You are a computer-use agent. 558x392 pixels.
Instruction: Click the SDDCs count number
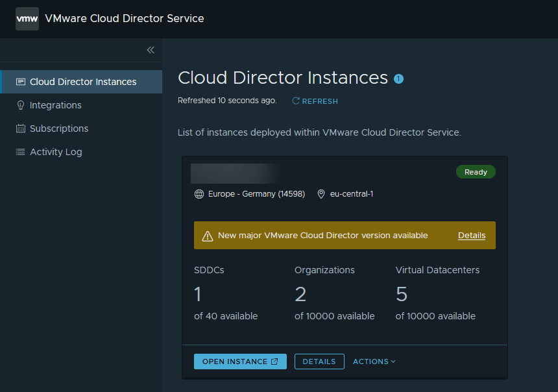pos(198,294)
